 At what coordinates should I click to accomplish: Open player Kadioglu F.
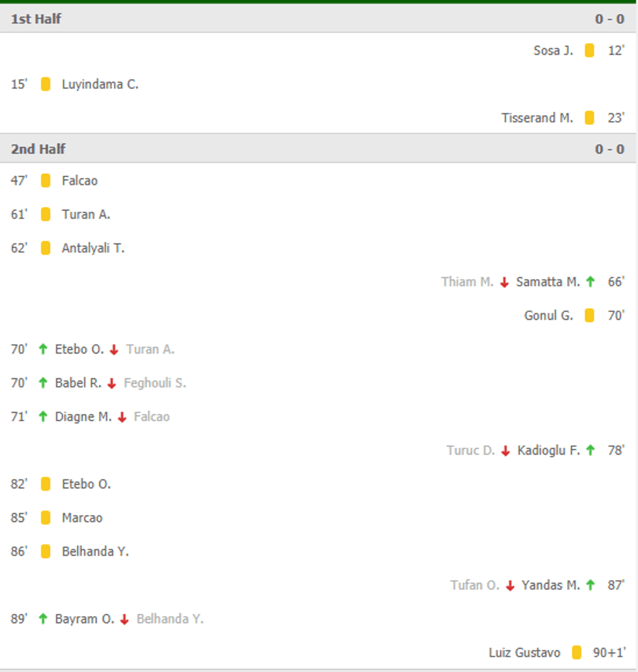click(548, 450)
